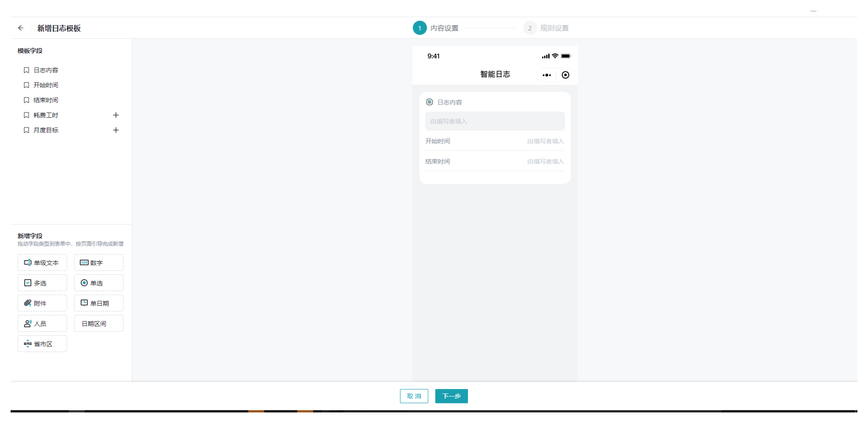
Task: Click the bookmark icon next to 日志内容
Action: (26, 70)
